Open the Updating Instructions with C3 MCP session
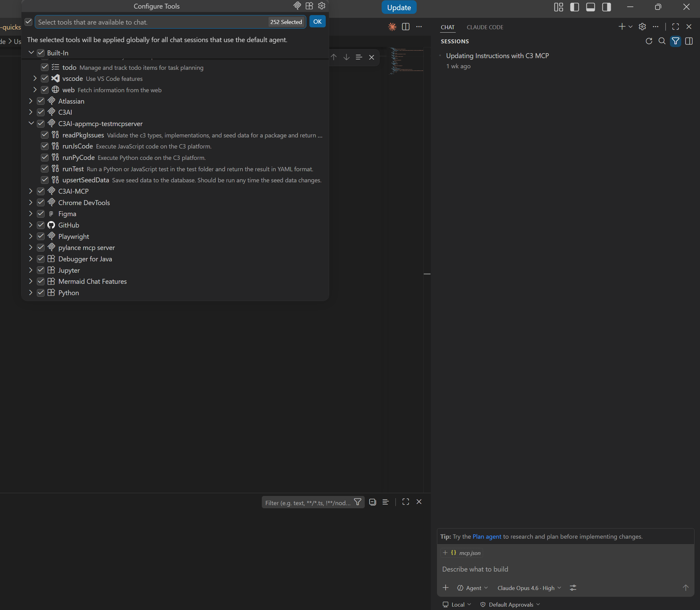This screenshot has width=700, height=610. (x=497, y=56)
